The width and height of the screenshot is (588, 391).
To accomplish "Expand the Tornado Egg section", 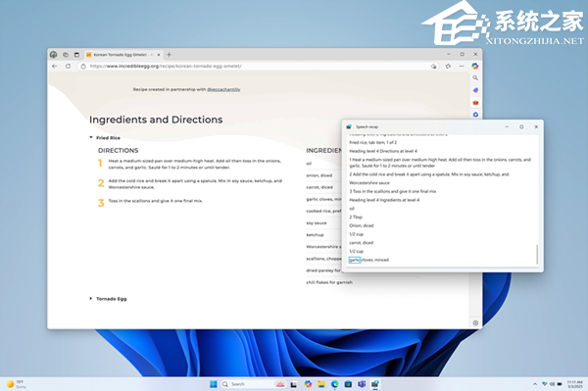I will point(91,299).
